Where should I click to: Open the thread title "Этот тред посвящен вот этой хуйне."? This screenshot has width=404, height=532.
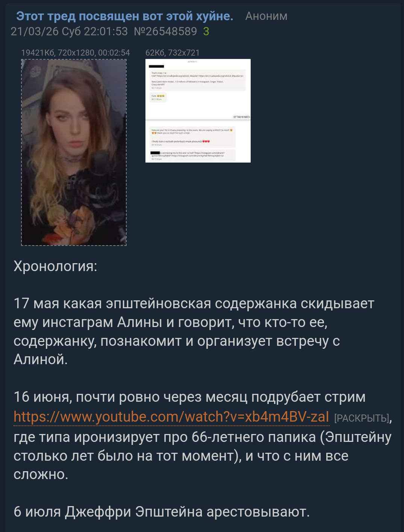(124, 16)
